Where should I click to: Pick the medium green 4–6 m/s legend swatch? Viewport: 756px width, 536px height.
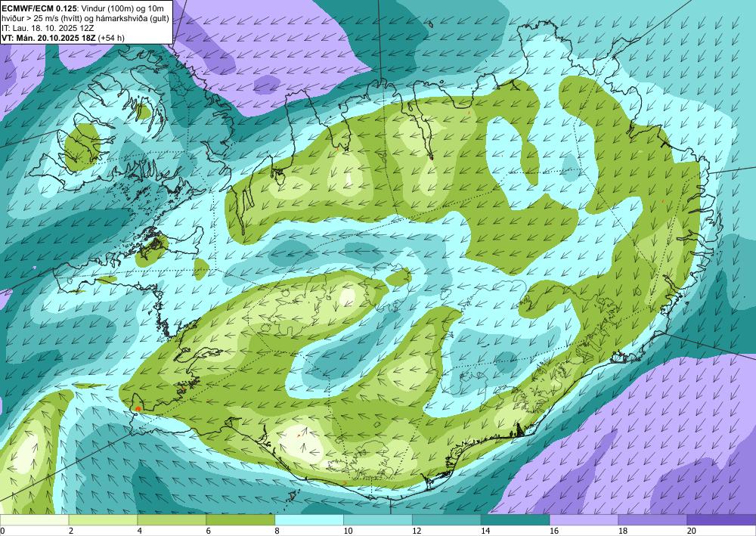tap(172, 520)
